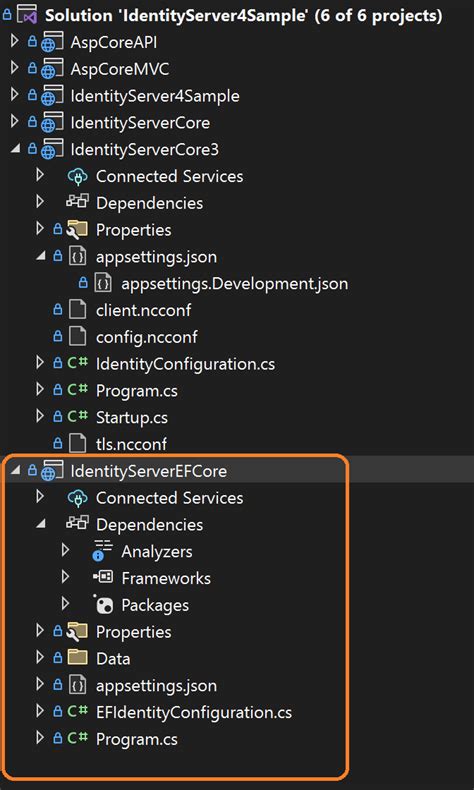Click the AspCoreMVC web project icon

pos(51,69)
